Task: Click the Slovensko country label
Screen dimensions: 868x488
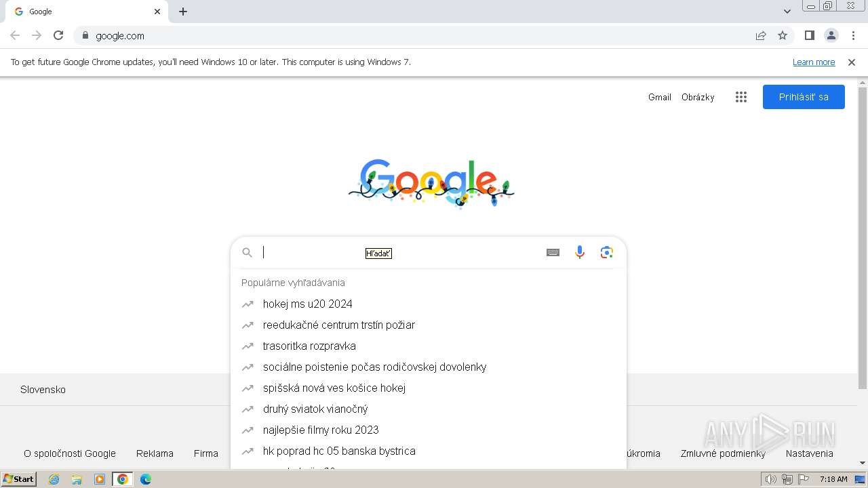Action: [x=43, y=390]
